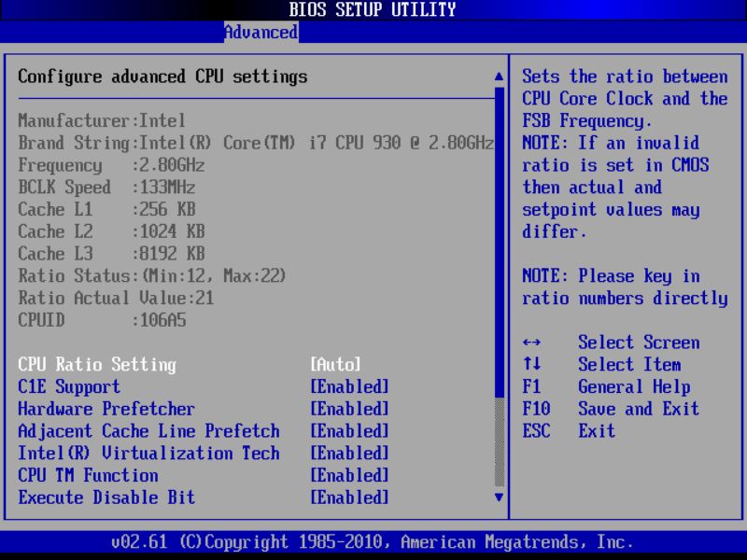Click the F1 General Help hint
The width and height of the screenshot is (747, 560).
pos(607,386)
